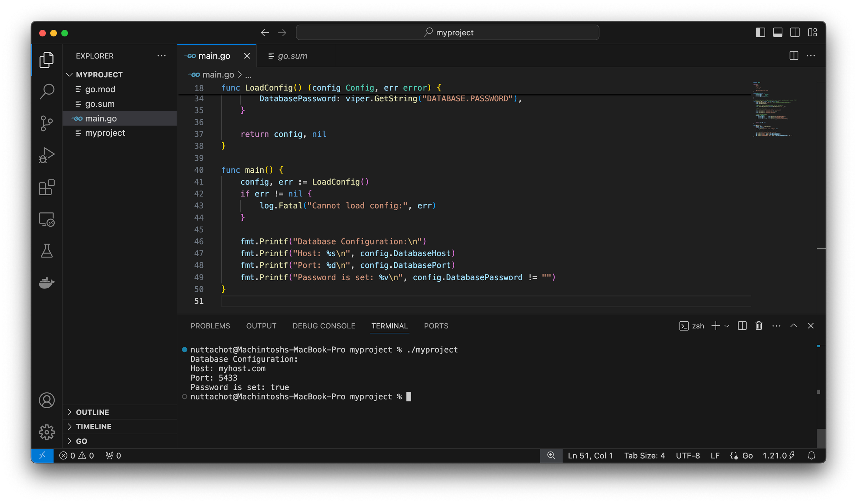Click the editor minimap
Viewport: 857px width, 504px height.
click(x=775, y=111)
